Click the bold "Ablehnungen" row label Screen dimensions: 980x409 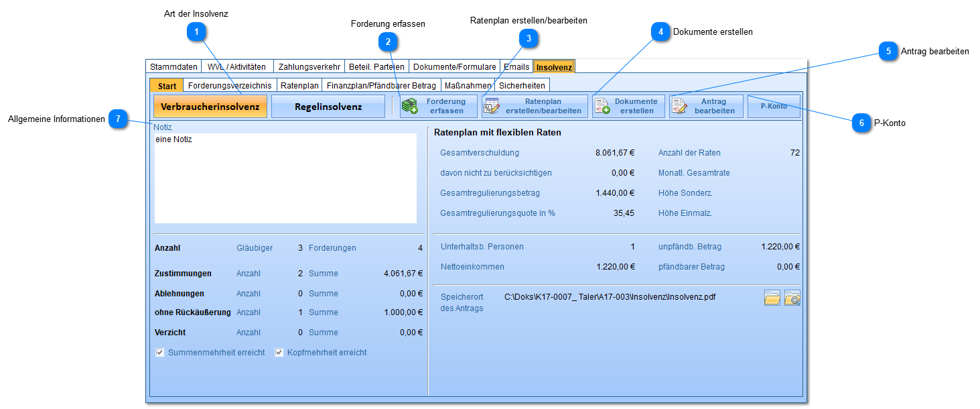[180, 294]
